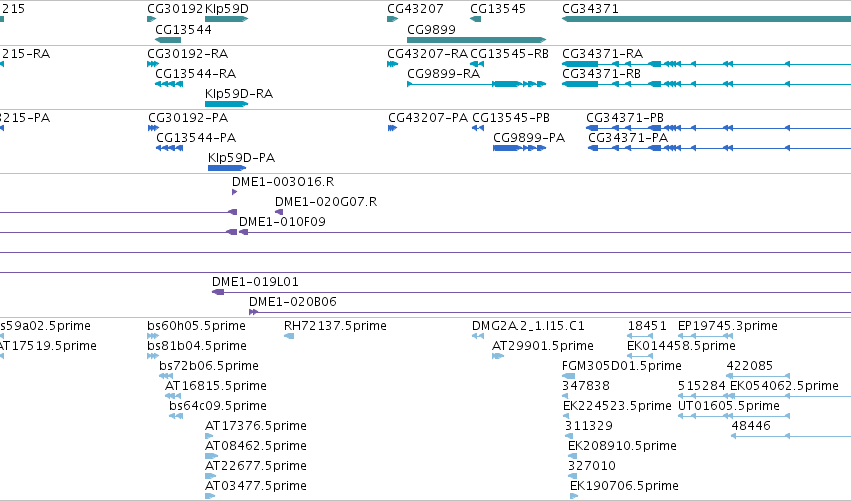Open the CG34371 gene label
Screen dimensions: 851x501
[590, 9]
